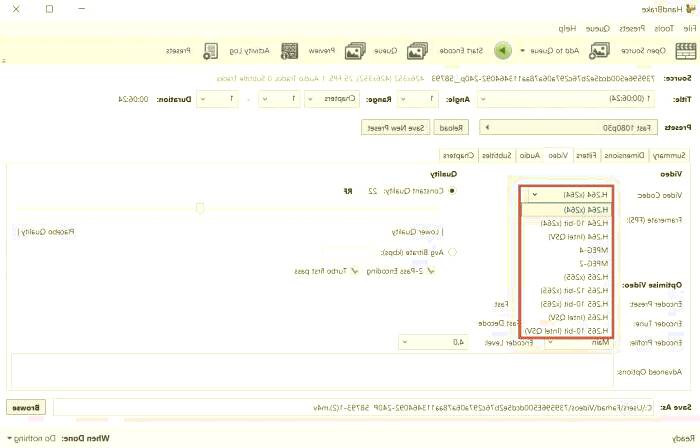The width and height of the screenshot is (700, 448).
Task: Switch to the Chapters tab
Action: [458, 155]
